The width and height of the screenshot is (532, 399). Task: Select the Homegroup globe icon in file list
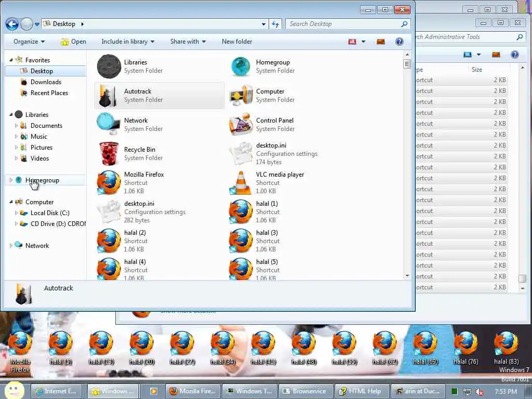coord(241,66)
